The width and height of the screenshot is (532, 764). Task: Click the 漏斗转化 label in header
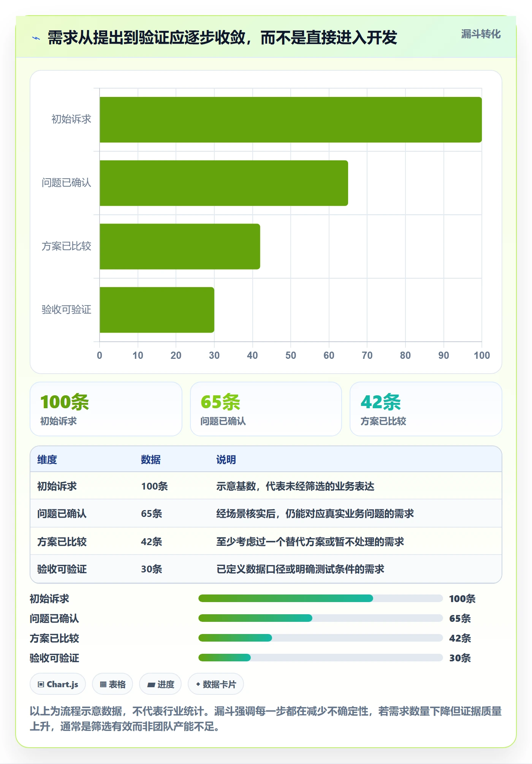pos(481,34)
